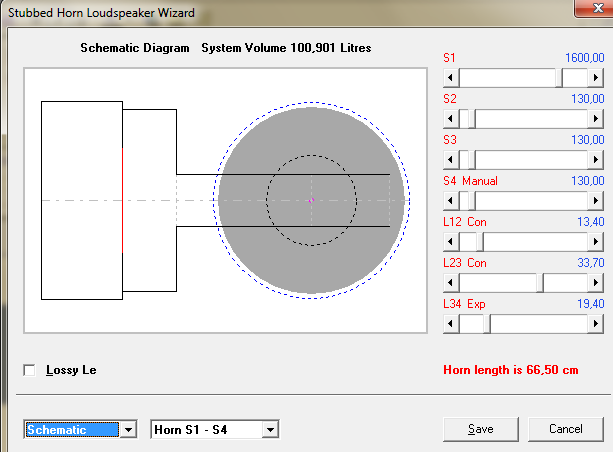Image resolution: width=613 pixels, height=452 pixels.
Task: Cancel the loudspeaker wizard
Action: pos(566,429)
